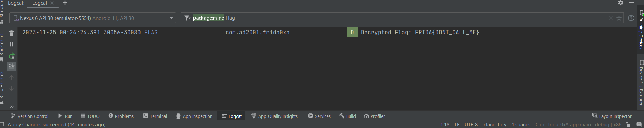Clear logcat with the trash icon
The width and height of the screenshot is (644, 128).
[12, 33]
